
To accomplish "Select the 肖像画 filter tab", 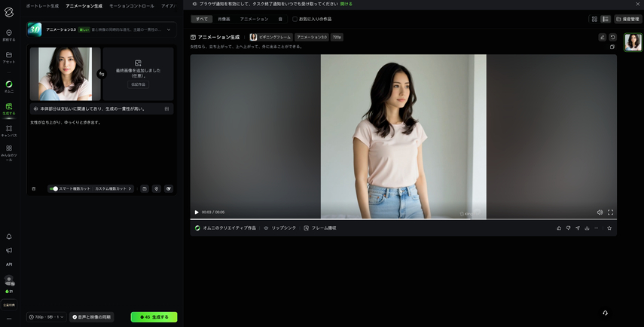I will click(224, 19).
